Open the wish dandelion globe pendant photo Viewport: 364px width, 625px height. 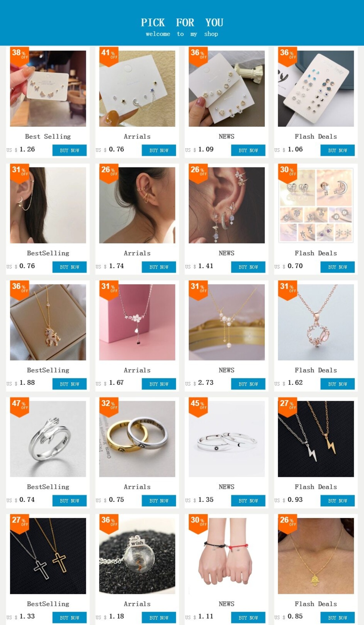(x=137, y=556)
